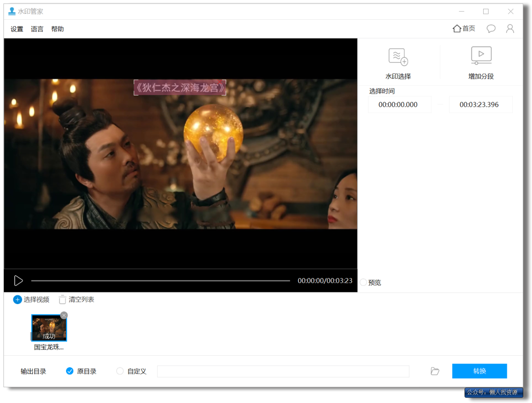Click the 输出目录 label

[x=33, y=371]
